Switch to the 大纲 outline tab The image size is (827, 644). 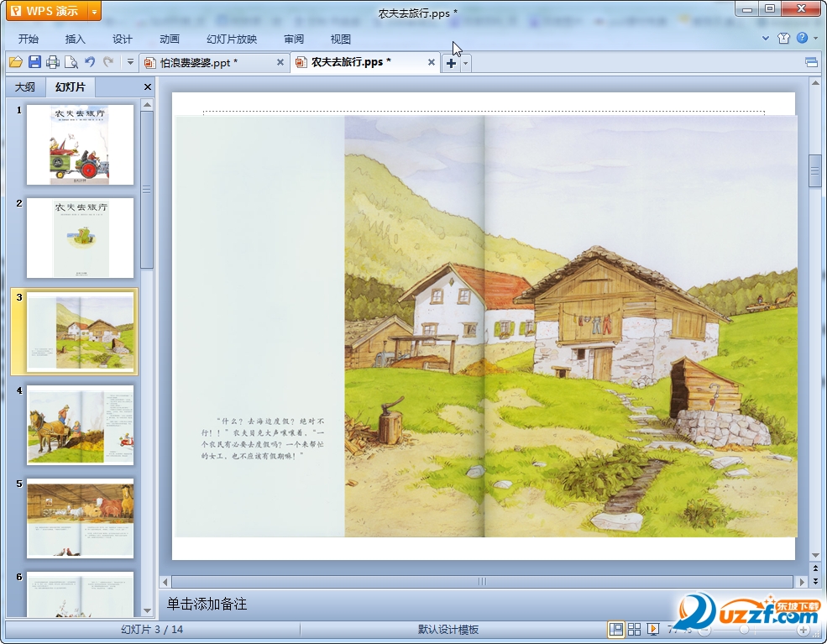pyautogui.click(x=25, y=87)
